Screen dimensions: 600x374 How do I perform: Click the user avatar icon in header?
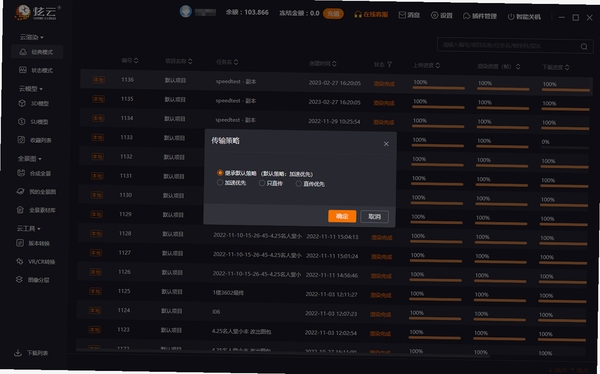[x=186, y=11]
